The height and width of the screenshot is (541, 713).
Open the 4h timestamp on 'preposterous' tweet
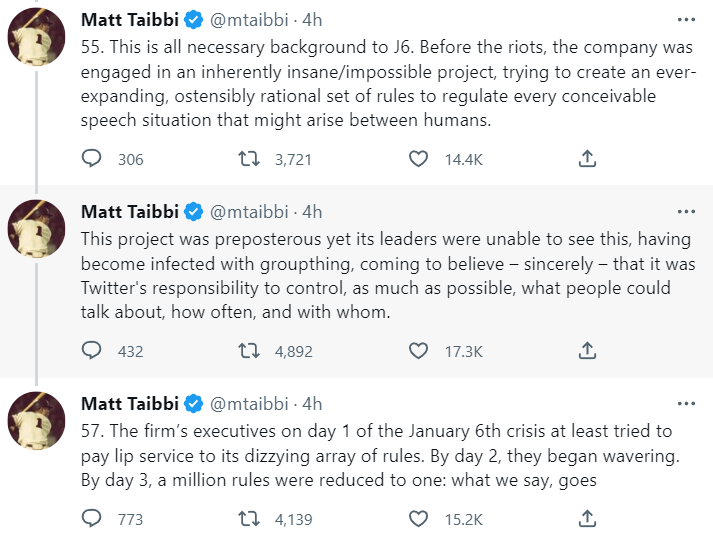[313, 212]
